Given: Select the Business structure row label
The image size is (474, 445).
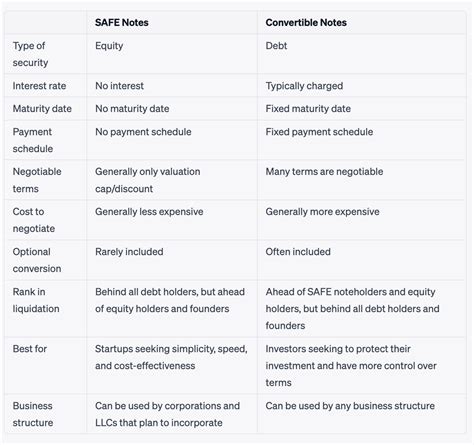Looking at the screenshot, I should (33, 414).
